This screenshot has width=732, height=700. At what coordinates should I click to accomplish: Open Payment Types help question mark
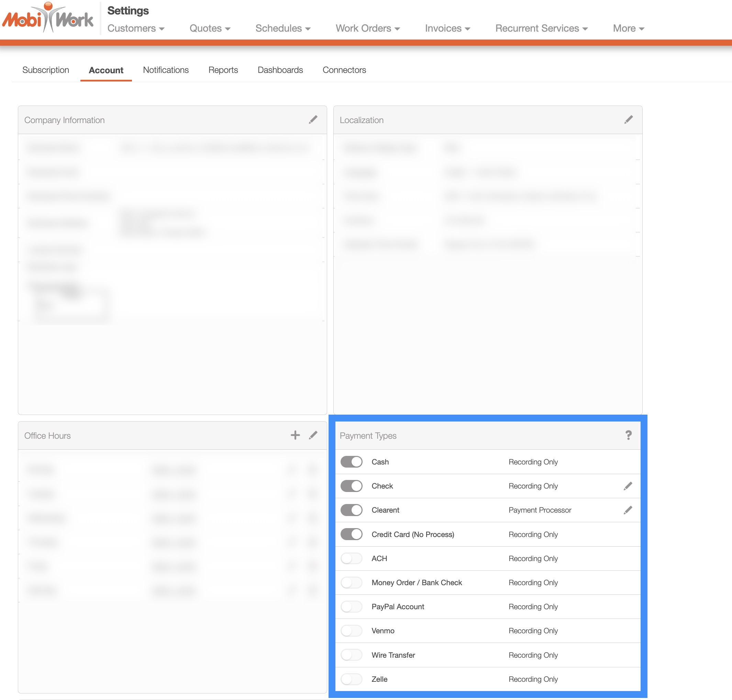[628, 435]
